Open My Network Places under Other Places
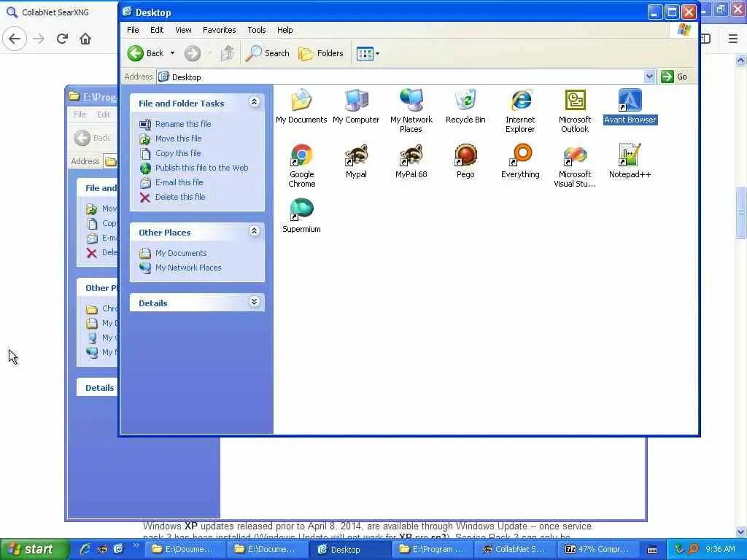Screen dimensions: 747x560 coord(188,268)
